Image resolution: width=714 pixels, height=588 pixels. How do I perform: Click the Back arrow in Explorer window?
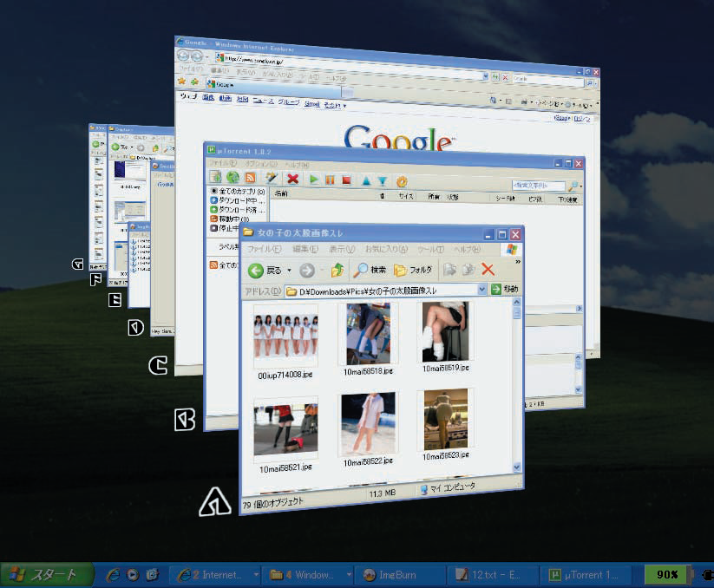coord(256,271)
